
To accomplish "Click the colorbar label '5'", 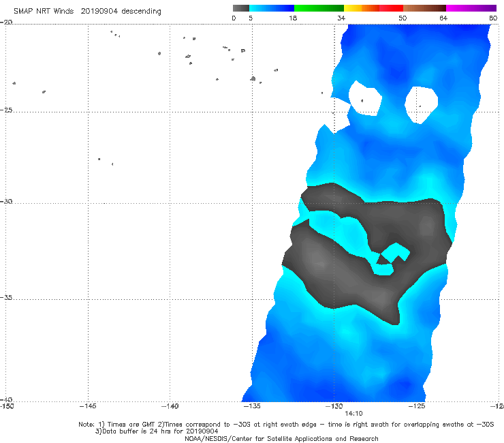I will pyautogui.click(x=251, y=18).
